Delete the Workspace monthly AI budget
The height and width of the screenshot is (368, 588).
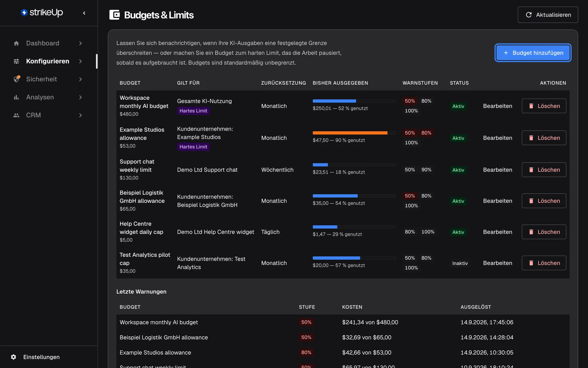(x=544, y=106)
